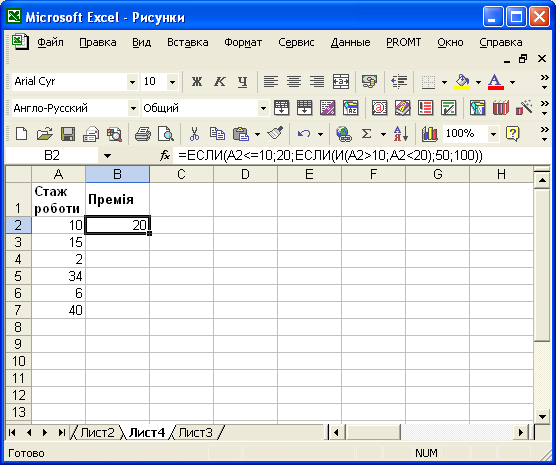
Task: Copy selection icon
Action: pyautogui.click(x=217, y=134)
